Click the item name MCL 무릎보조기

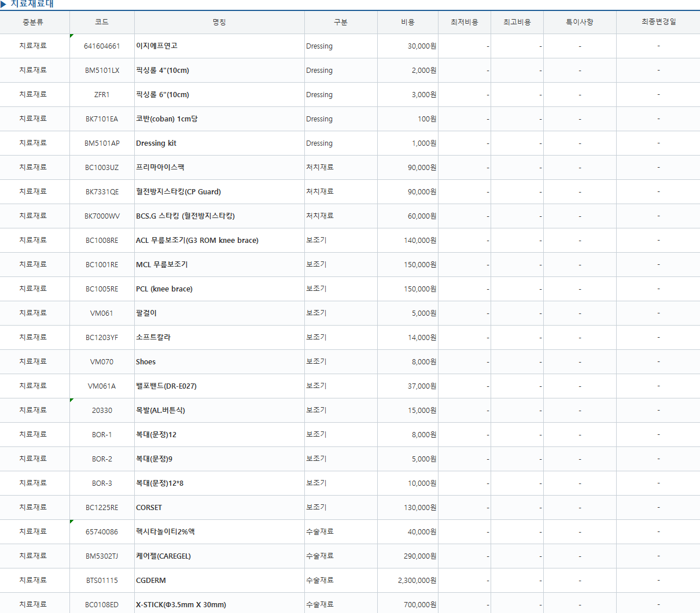point(162,264)
